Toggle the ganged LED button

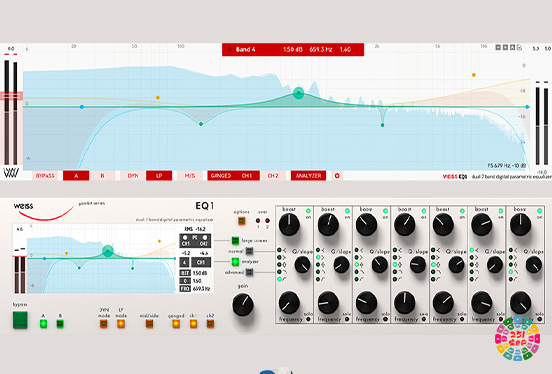pos(176,323)
